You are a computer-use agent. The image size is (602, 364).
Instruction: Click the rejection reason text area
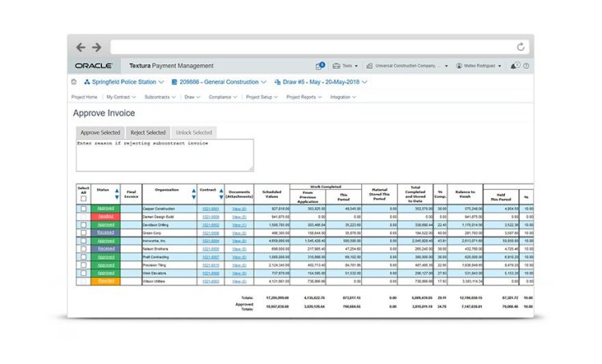tap(164, 155)
